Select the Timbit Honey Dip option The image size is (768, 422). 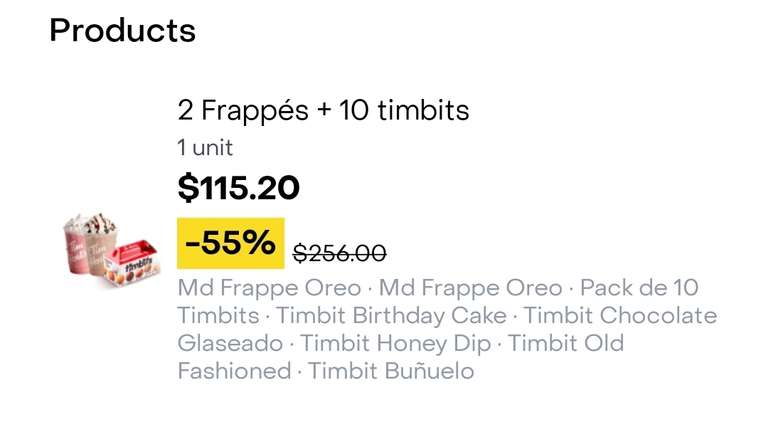coord(395,343)
